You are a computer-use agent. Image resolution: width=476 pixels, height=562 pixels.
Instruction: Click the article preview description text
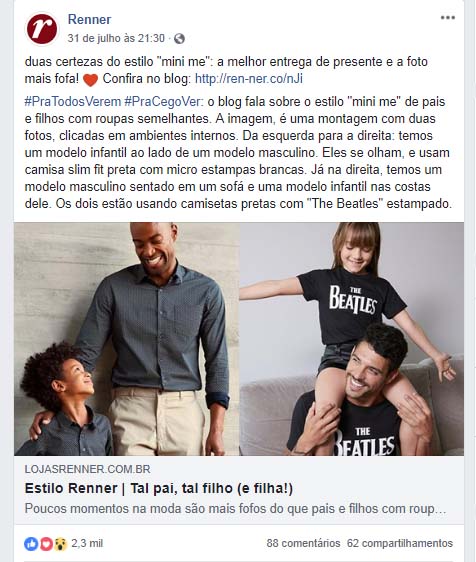235,509
